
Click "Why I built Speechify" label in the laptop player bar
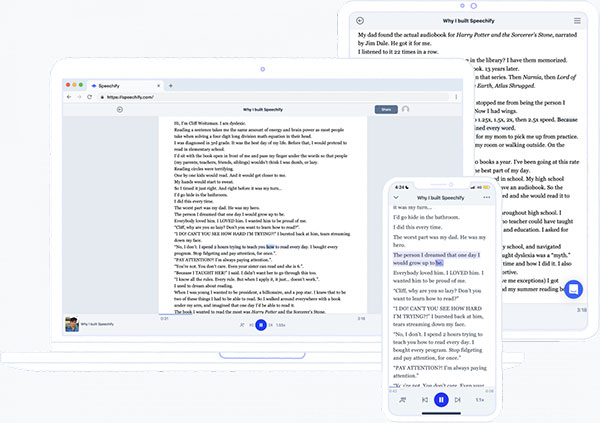click(97, 324)
